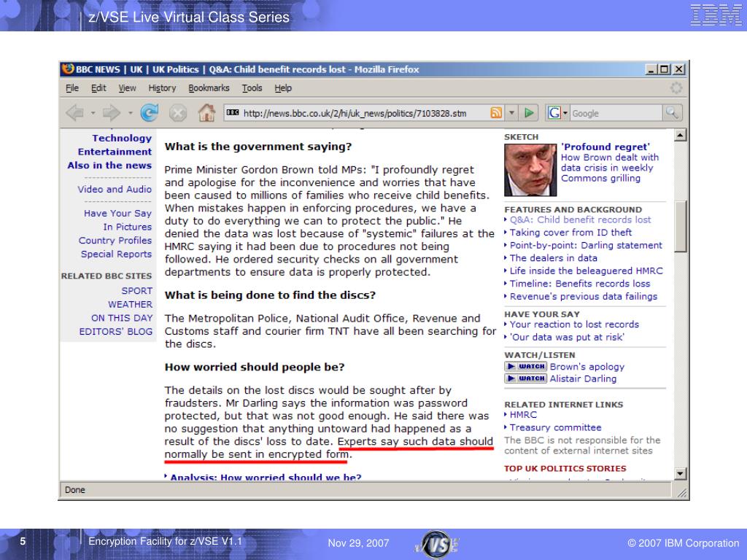Open the Tools menu
The image size is (747, 560).
click(252, 88)
